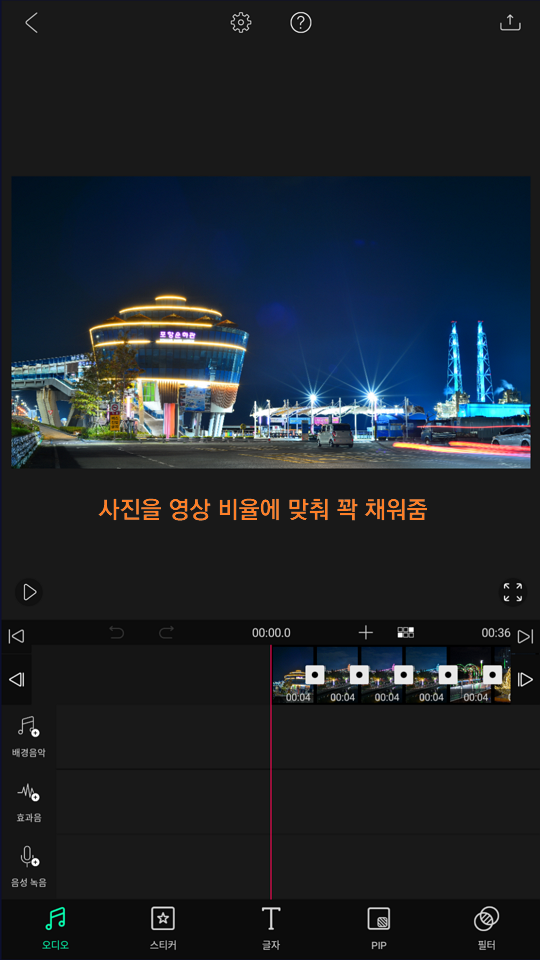Select the first clip thumbnail in the timeline
This screenshot has width=540, height=960.
pyautogui.click(x=293, y=675)
